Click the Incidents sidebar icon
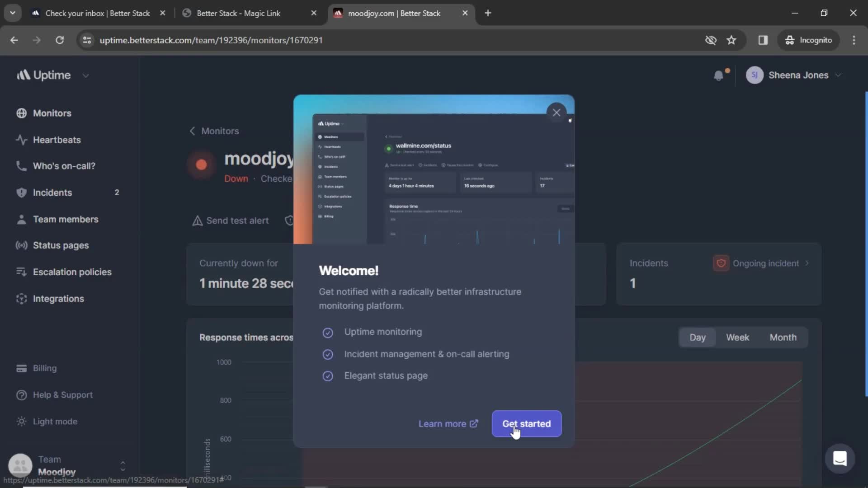This screenshot has width=868, height=488. (21, 192)
